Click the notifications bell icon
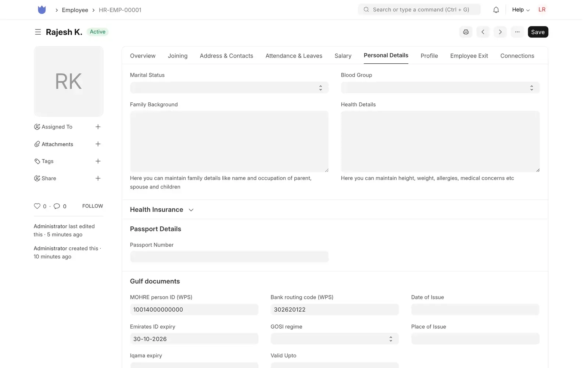Image resolution: width=588 pixels, height=368 pixels. pos(496,10)
